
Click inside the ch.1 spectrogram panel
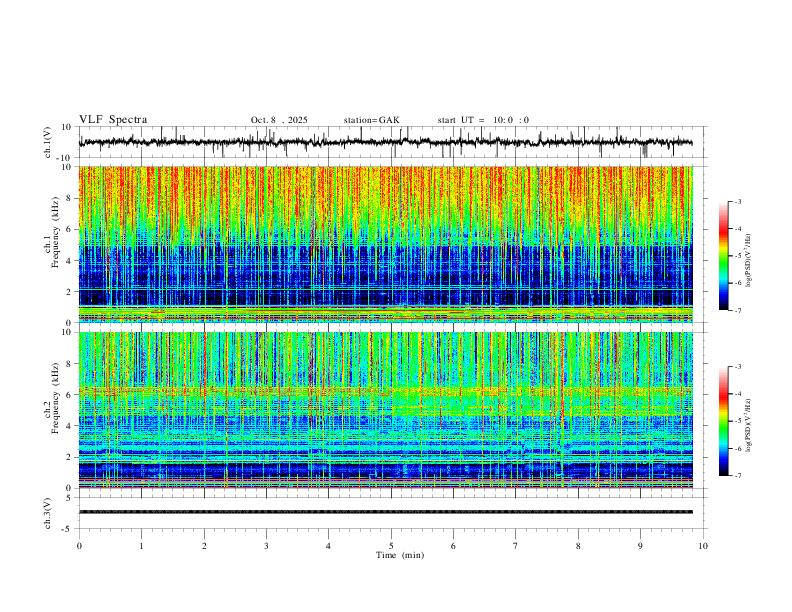pos(385,244)
